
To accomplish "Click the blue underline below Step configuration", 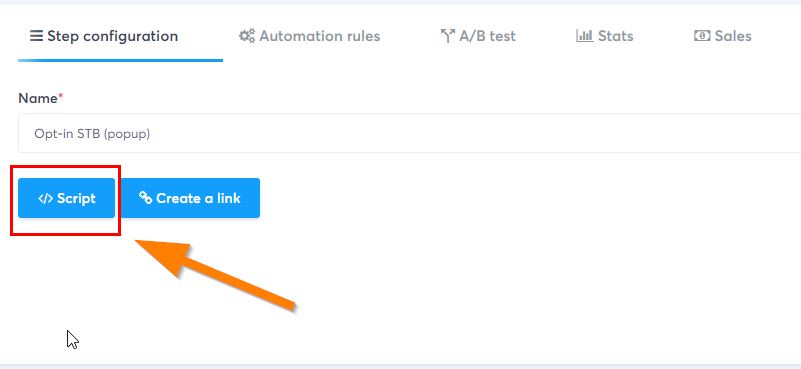I will pos(121,60).
